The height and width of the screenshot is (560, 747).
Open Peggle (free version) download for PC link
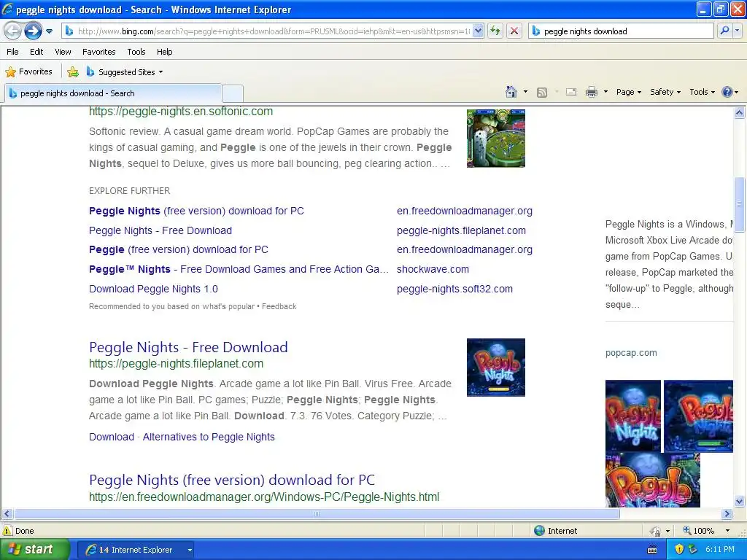tap(179, 249)
